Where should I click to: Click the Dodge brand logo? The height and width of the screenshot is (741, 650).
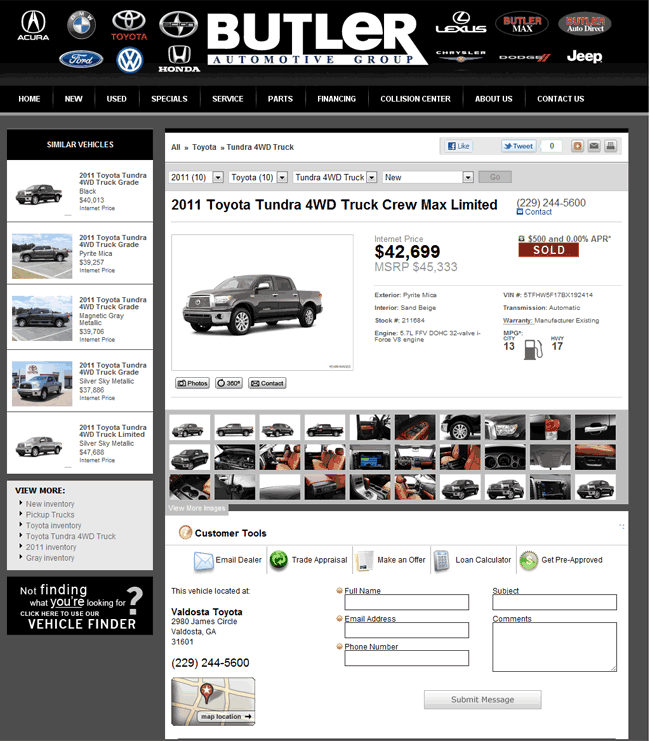click(525, 57)
